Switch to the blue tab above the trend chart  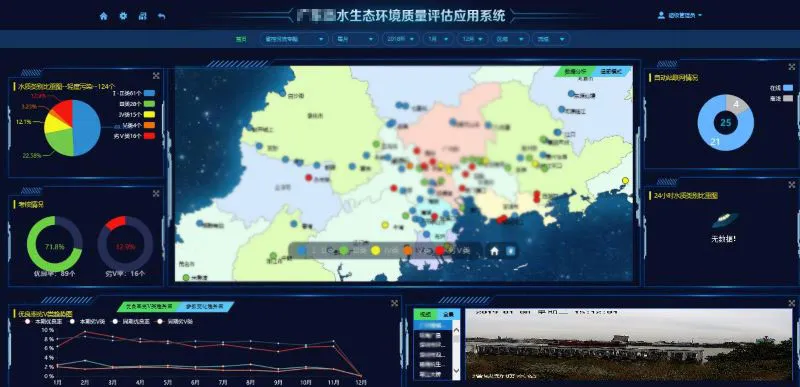pos(206,306)
